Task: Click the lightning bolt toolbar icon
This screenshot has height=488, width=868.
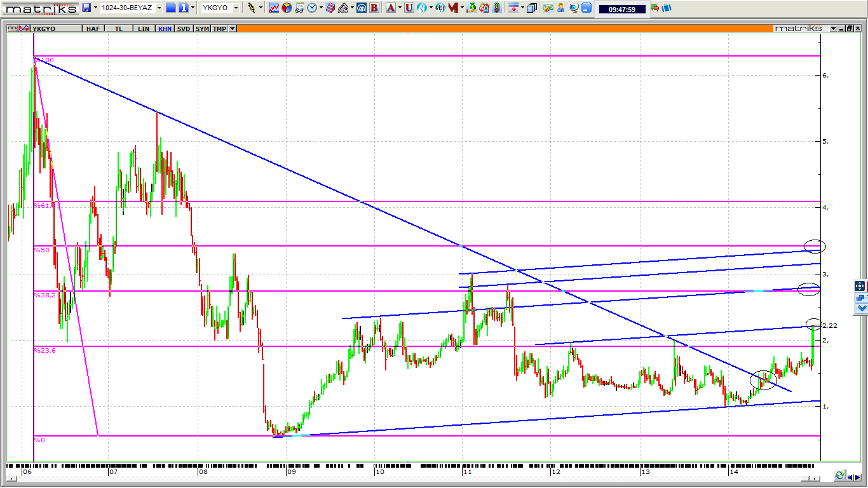Action: [x=252, y=8]
